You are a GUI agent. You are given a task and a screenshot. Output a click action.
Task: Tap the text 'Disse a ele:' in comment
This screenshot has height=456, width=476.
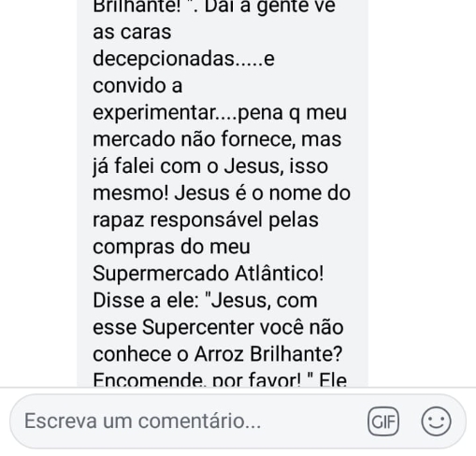click(146, 301)
